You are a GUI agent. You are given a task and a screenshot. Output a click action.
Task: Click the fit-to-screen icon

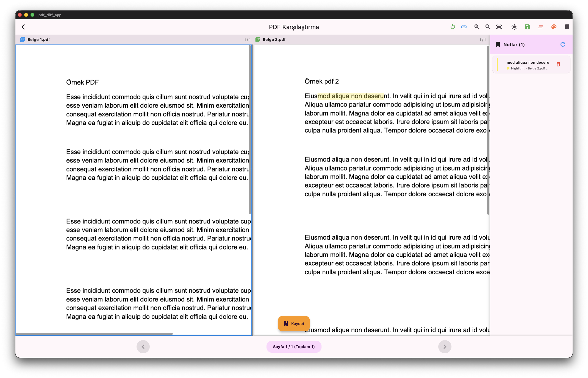[499, 27]
